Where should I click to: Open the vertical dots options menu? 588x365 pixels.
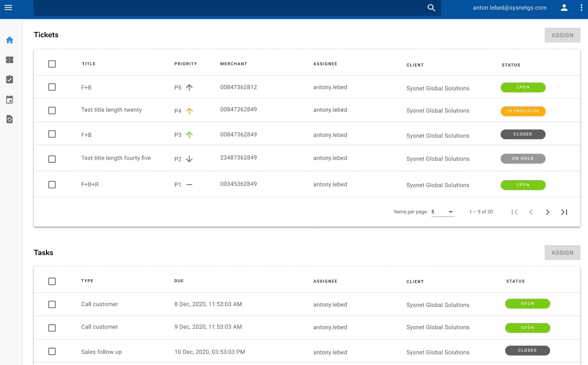(x=581, y=8)
